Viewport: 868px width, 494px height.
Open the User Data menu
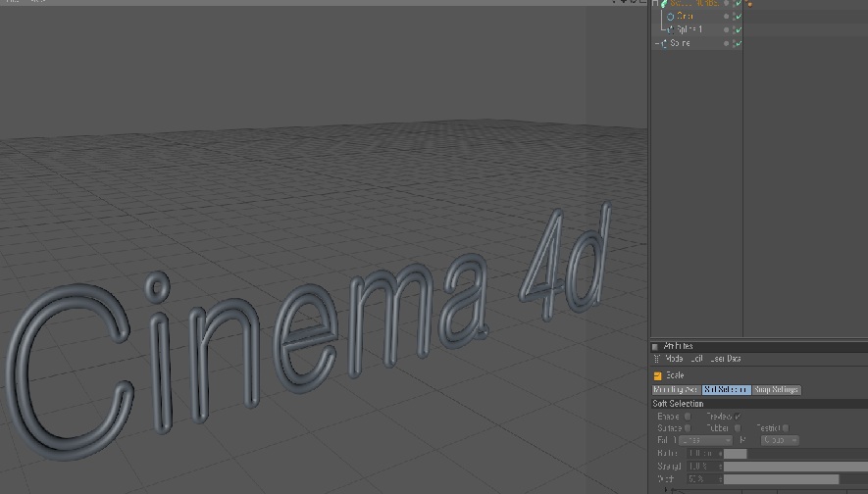tap(726, 360)
